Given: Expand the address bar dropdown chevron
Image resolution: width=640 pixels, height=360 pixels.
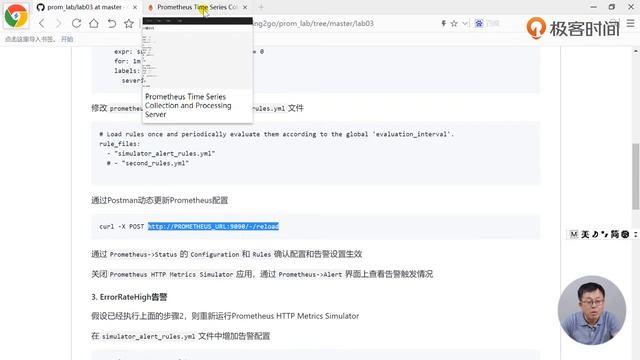Looking at the screenshot, I should click(x=464, y=24).
